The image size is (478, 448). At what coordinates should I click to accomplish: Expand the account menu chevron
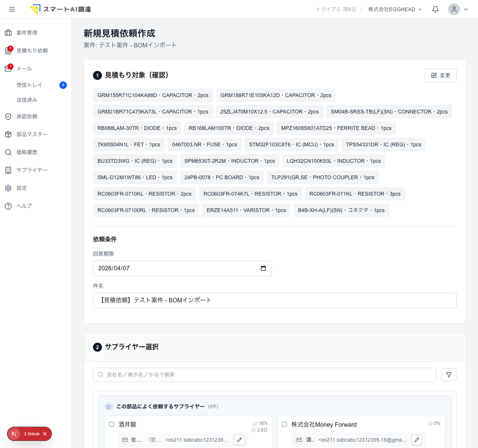tap(466, 9)
